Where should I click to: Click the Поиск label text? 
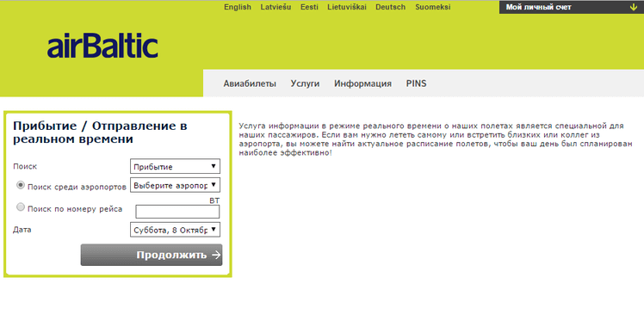click(x=25, y=166)
